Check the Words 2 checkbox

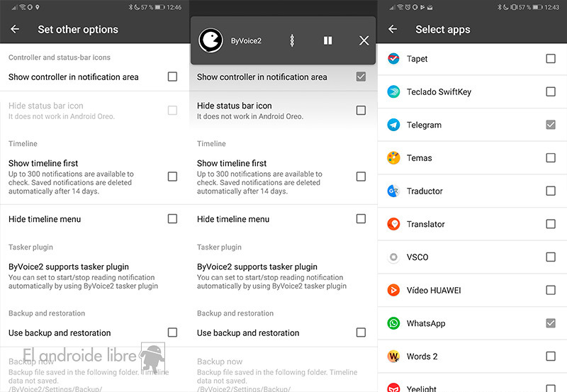(551, 357)
